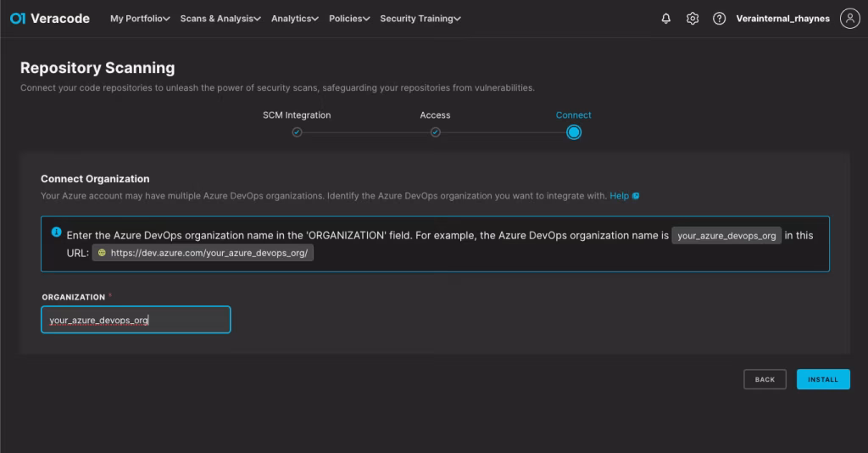Click the ORGANIZATION field label

coord(73,298)
